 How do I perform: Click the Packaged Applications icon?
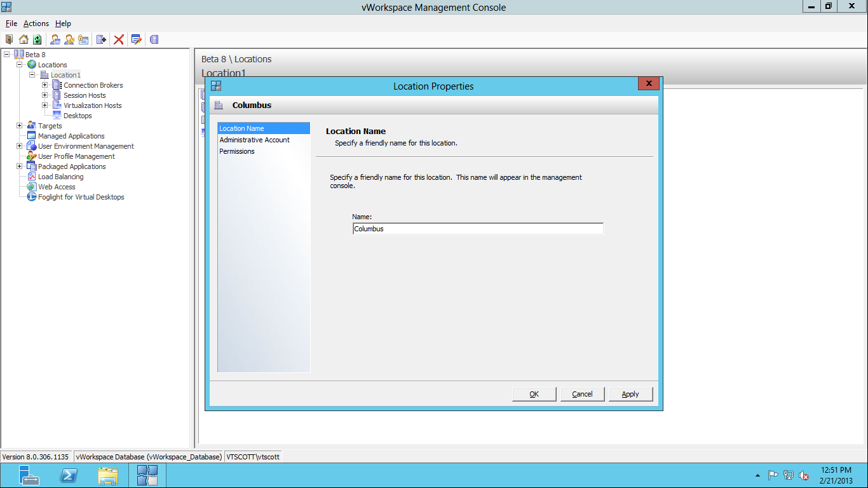tap(32, 166)
